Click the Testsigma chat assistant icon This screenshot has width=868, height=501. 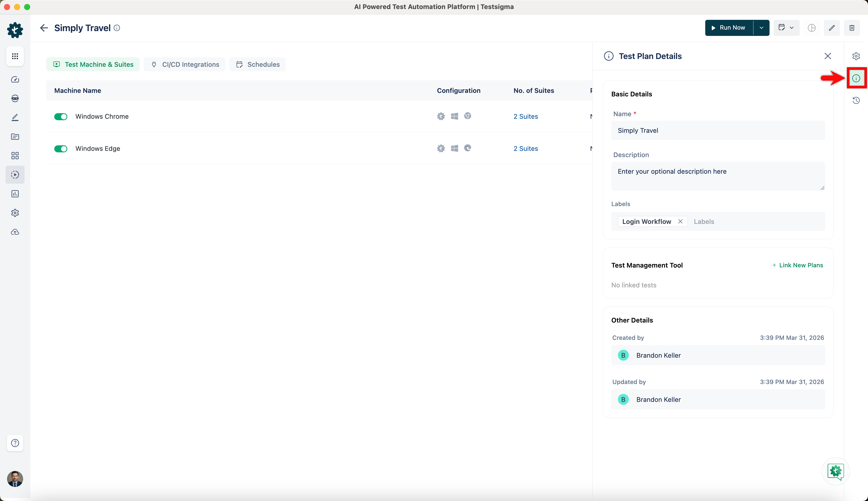pyautogui.click(x=836, y=471)
